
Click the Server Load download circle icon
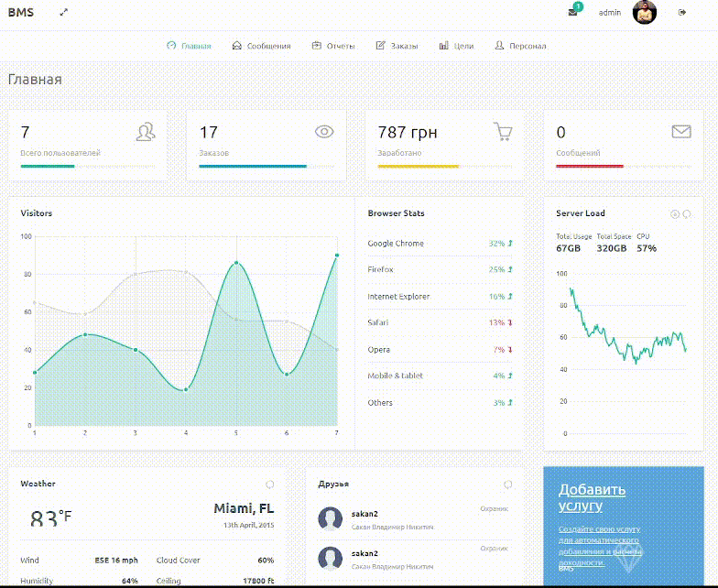click(674, 214)
